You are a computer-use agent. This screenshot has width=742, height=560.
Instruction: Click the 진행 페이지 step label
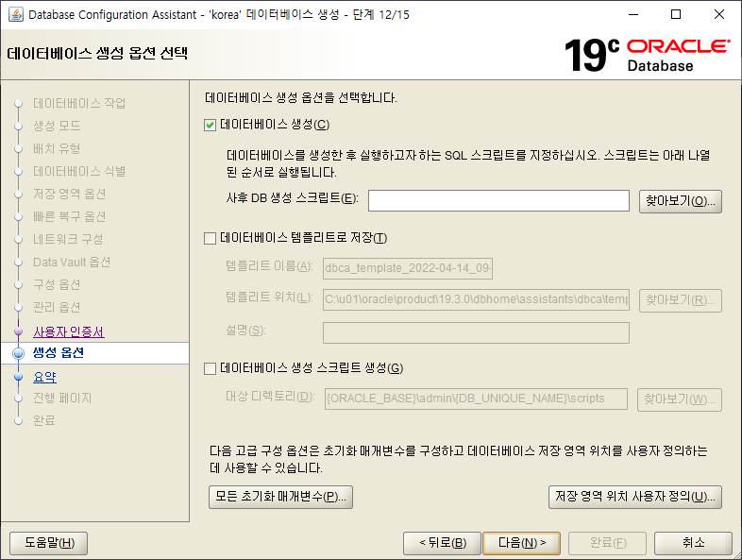(x=62, y=399)
